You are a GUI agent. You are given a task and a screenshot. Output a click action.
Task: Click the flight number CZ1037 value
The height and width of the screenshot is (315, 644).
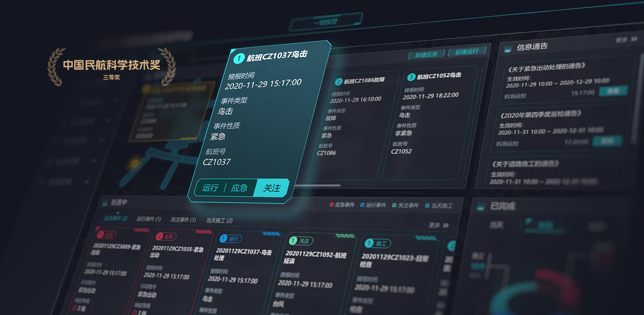point(217,162)
